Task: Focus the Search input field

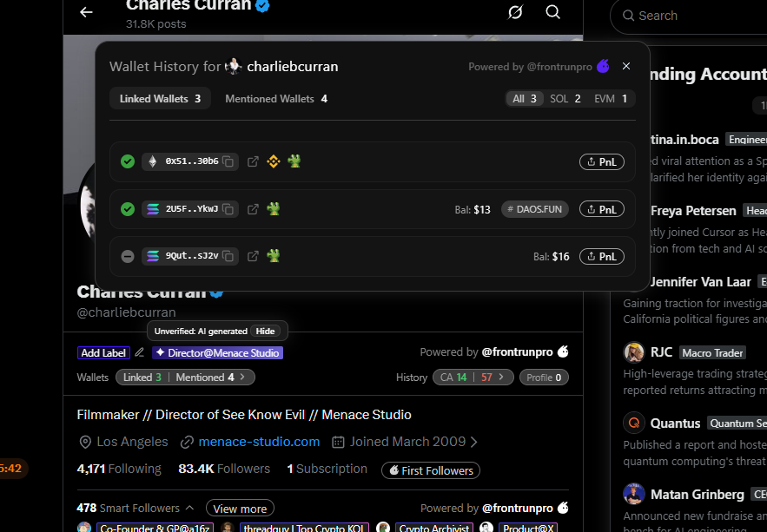Action: click(x=690, y=16)
